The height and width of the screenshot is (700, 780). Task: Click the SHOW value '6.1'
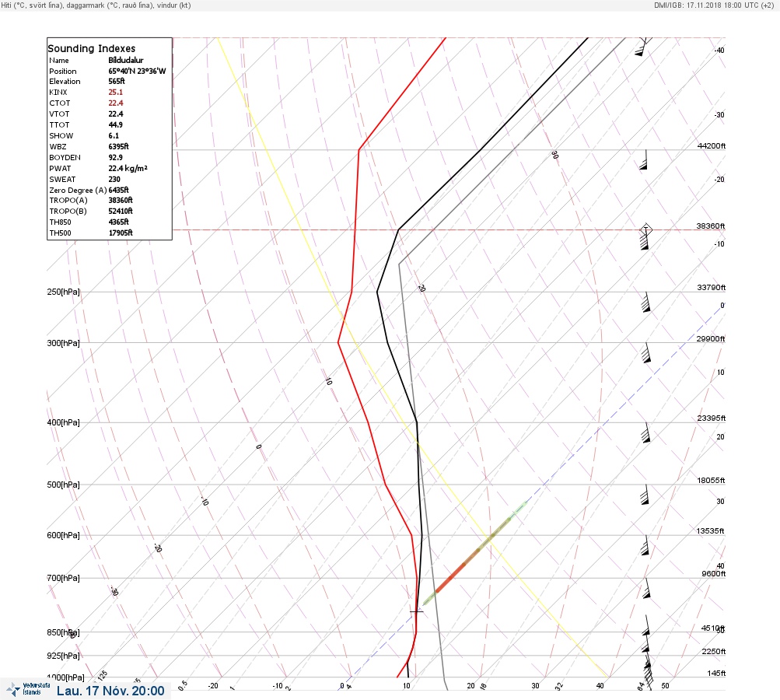[x=114, y=136]
